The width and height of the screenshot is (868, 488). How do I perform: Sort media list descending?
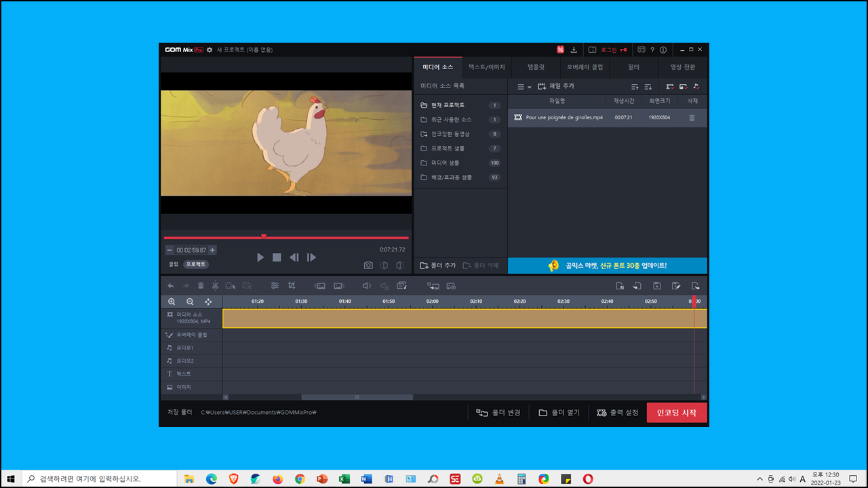[x=648, y=87]
